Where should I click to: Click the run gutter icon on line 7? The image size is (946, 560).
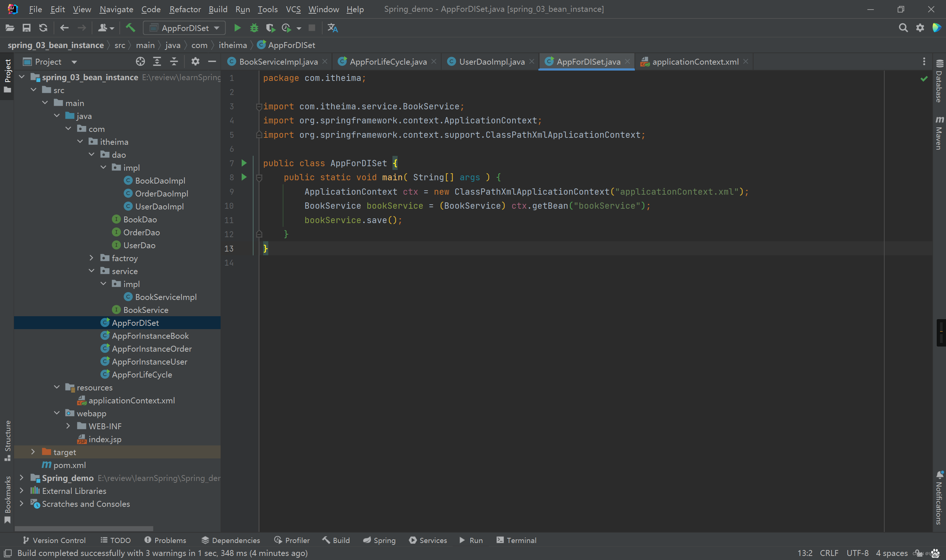[244, 163]
